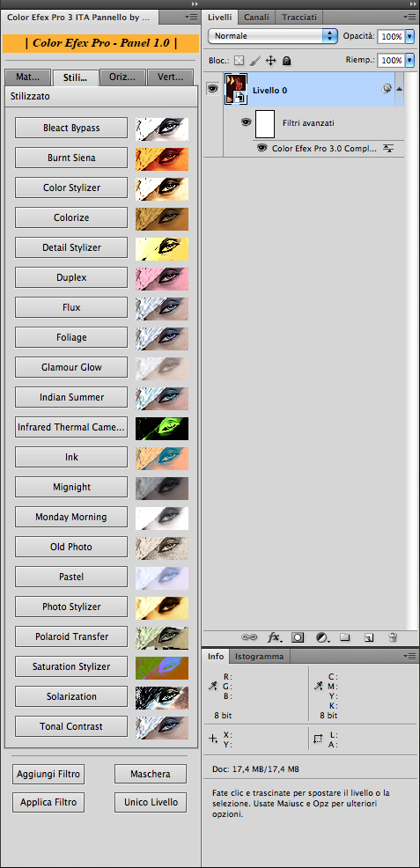Switch to the Canali tab
Viewport: 420px width, 868px height.
[256, 18]
